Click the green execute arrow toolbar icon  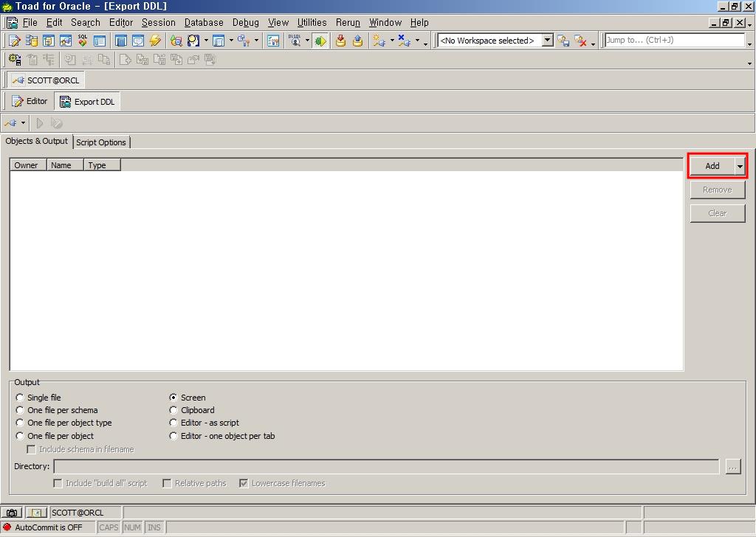(320, 41)
